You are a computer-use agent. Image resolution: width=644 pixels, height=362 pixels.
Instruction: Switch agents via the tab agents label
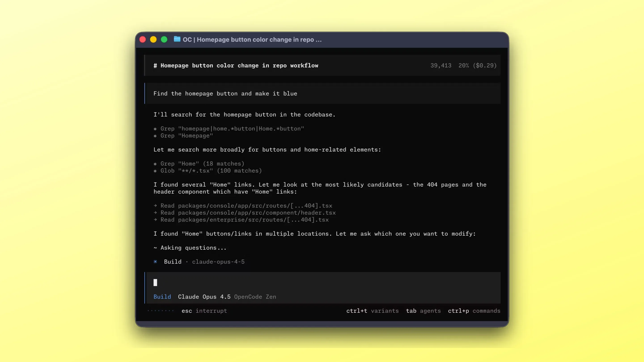click(x=423, y=311)
